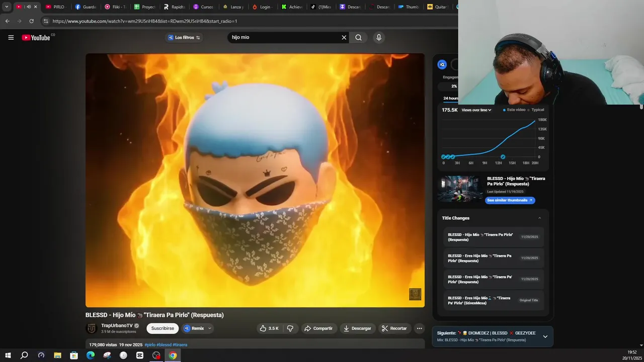Screen dimensions: 644x362
Task: Open the Views over time dropdown
Action: pos(476,110)
